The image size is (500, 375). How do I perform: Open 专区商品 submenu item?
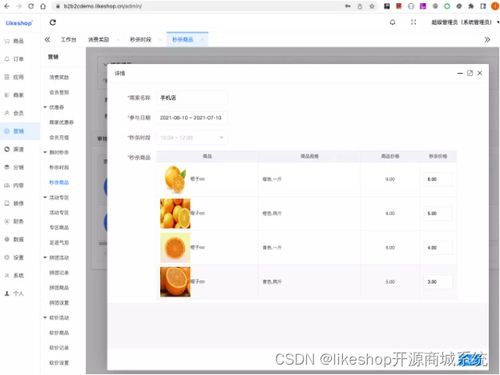click(59, 227)
